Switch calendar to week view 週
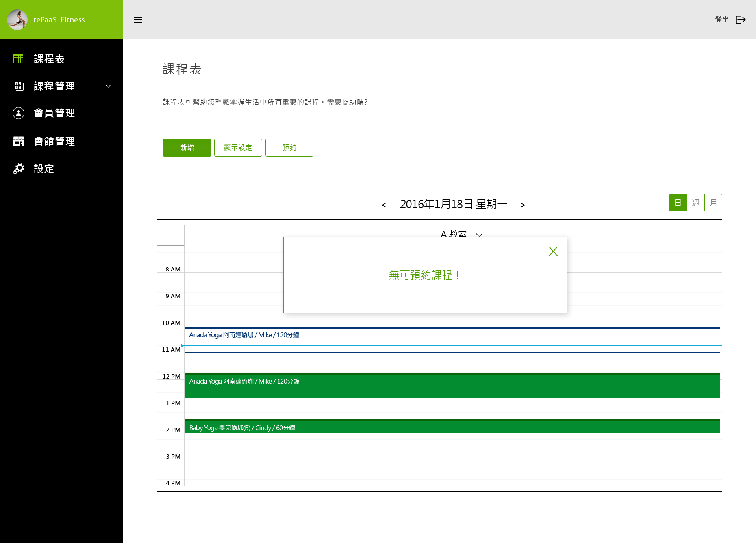Screen dimensions: 756x543 coord(695,203)
